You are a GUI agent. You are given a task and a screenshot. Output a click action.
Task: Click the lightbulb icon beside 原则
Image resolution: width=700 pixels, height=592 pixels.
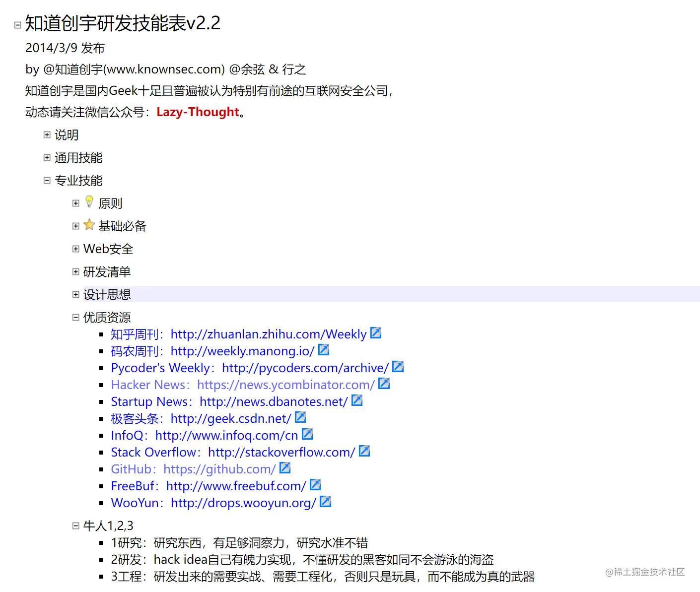click(89, 201)
